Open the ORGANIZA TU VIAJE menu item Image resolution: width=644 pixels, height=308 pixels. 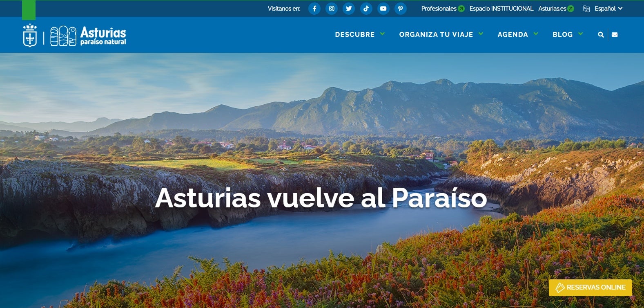(x=436, y=35)
